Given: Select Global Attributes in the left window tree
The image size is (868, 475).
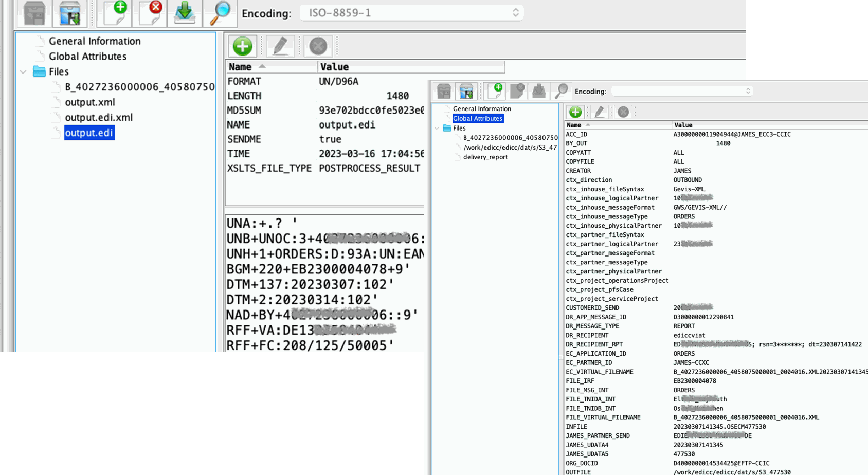Looking at the screenshot, I should click(x=87, y=57).
